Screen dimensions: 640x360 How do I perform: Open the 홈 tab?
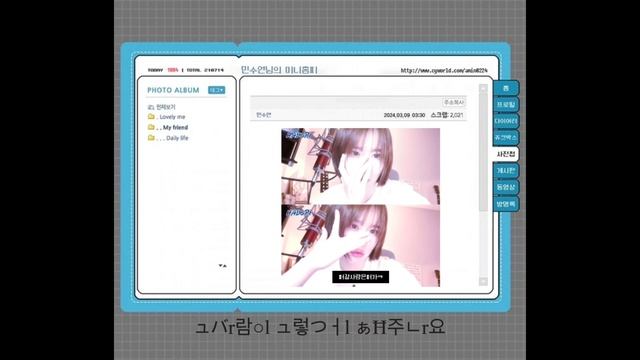click(506, 88)
